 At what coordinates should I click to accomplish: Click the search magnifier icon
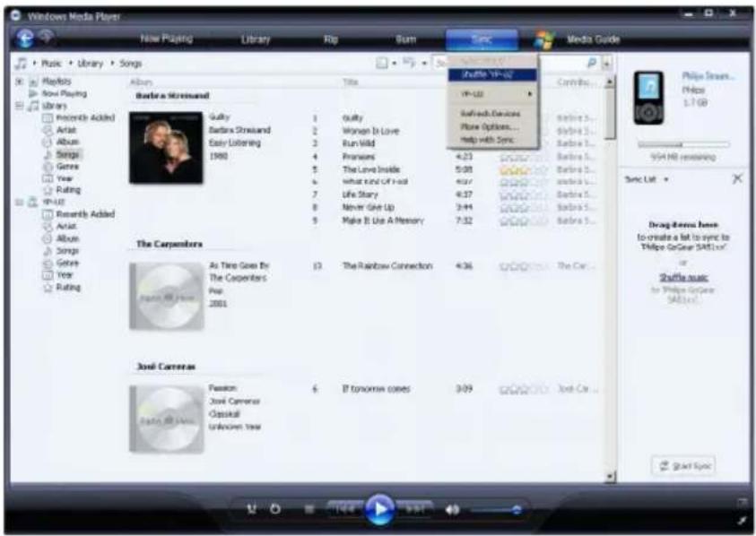tap(592, 63)
